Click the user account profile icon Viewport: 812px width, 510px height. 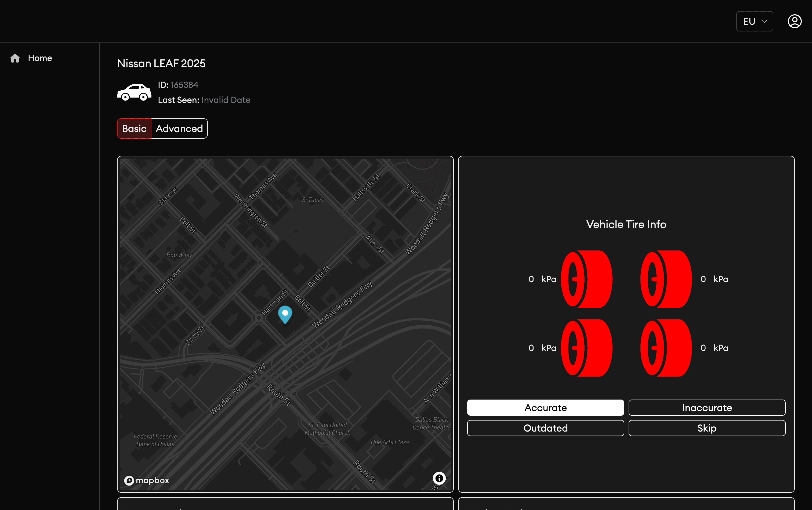click(x=794, y=21)
